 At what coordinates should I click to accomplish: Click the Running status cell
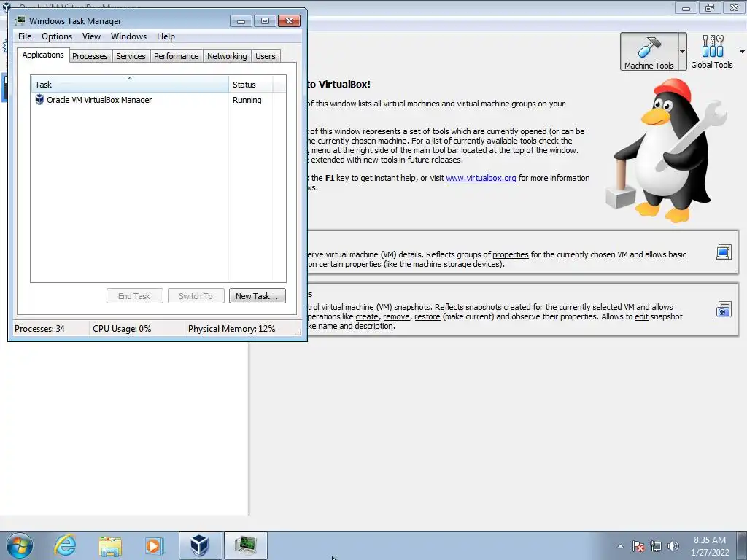pos(247,100)
